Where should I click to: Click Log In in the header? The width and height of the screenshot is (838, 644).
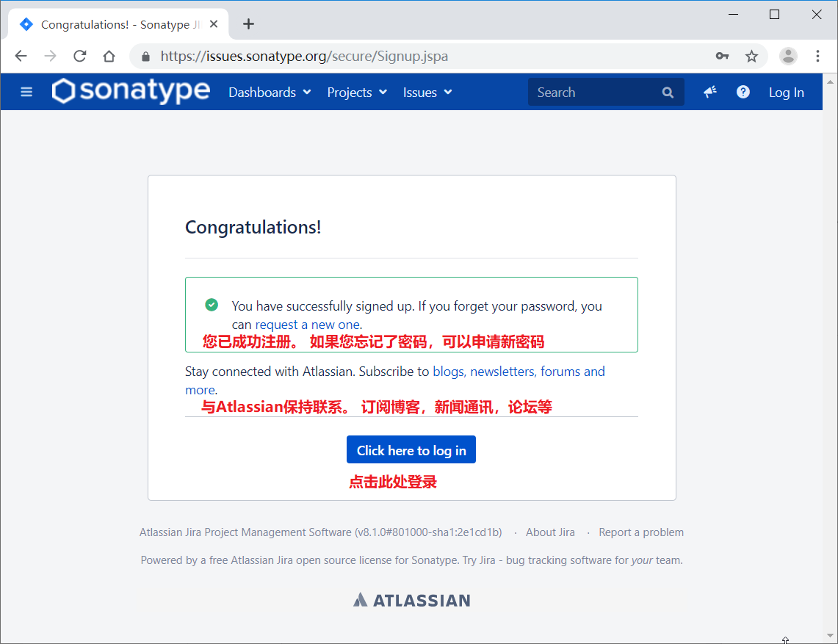[x=786, y=93]
